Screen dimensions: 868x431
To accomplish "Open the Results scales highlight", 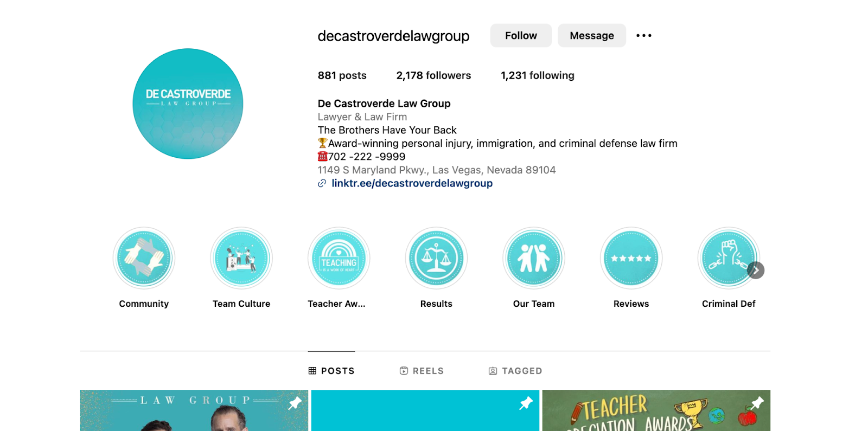I will [436, 258].
